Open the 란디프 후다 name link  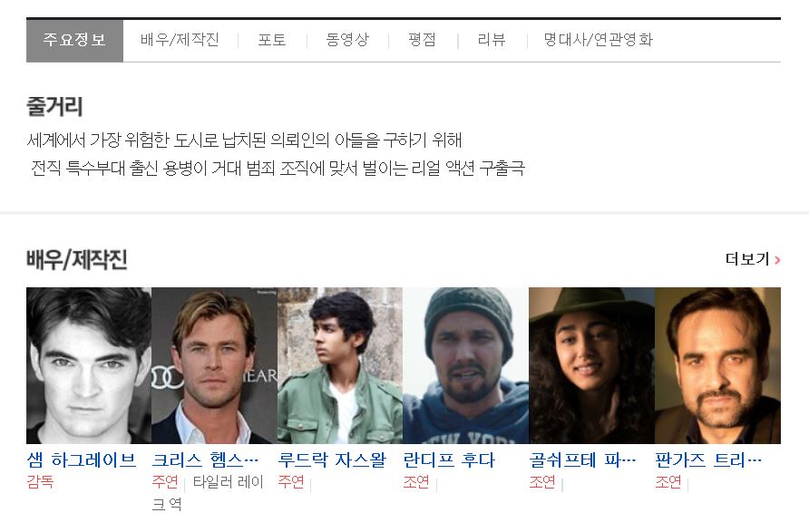point(449,459)
